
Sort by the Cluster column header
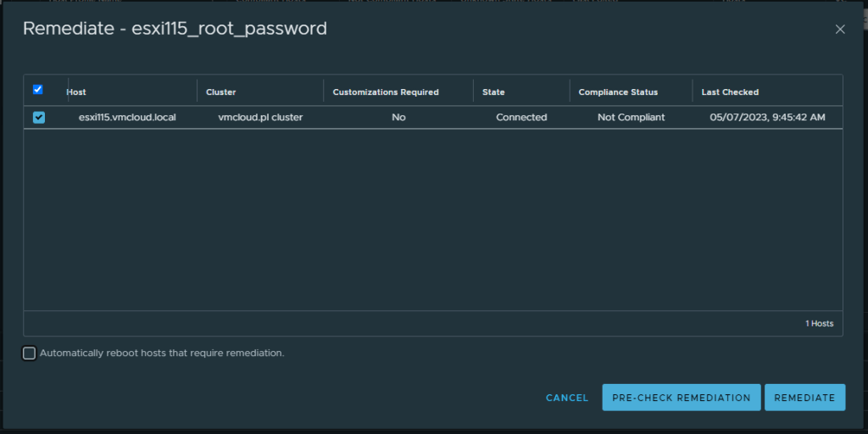pos(221,92)
